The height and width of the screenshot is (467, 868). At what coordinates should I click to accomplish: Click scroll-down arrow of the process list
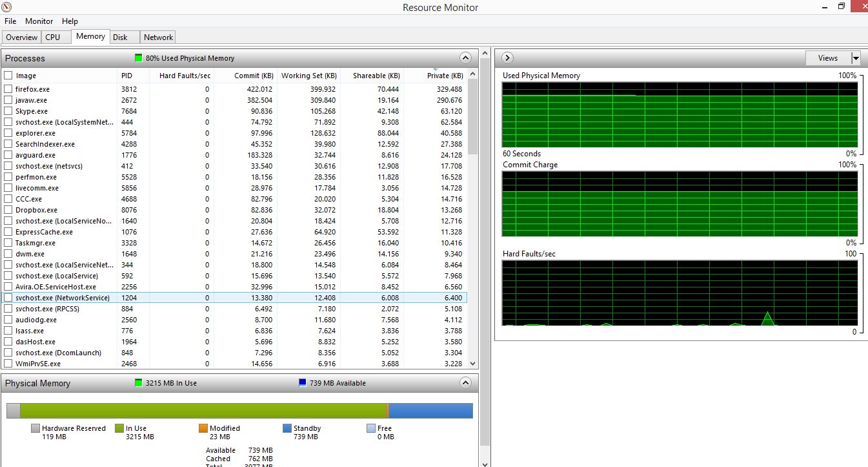[473, 364]
